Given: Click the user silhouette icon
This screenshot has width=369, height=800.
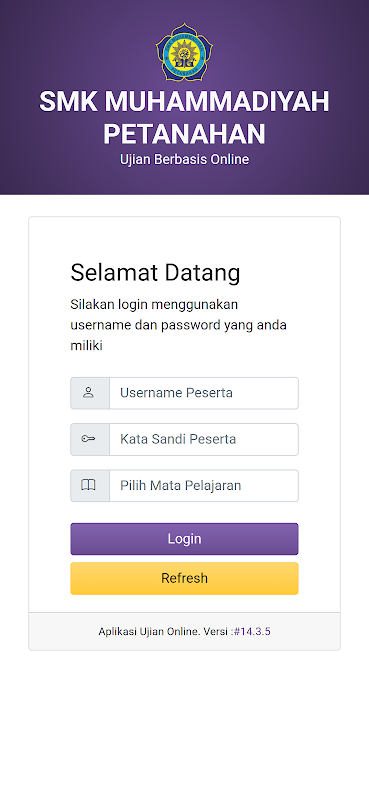Looking at the screenshot, I should (88, 393).
